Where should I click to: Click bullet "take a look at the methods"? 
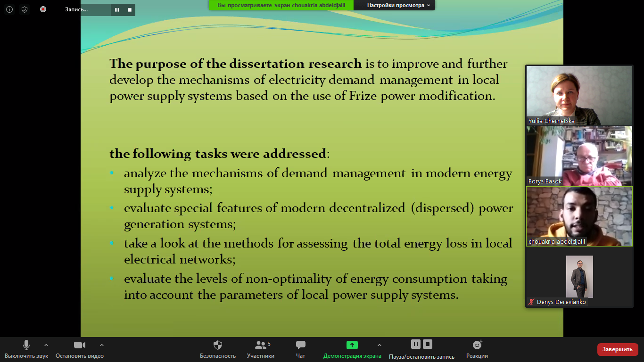(x=318, y=251)
